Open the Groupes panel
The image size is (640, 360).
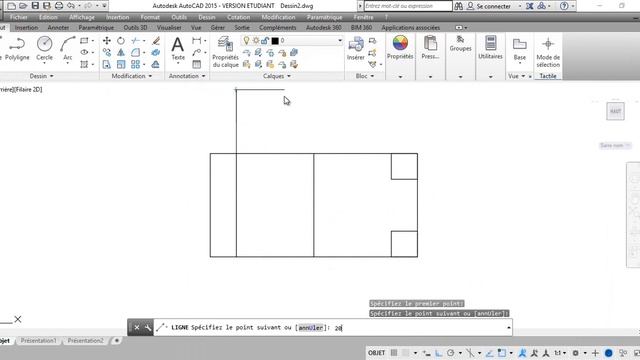460,44
